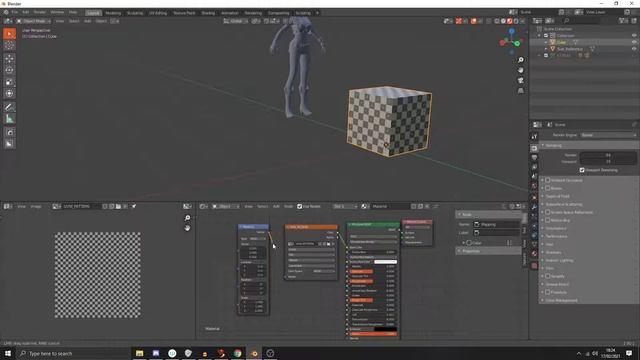Open the Render properties tab
This screenshot has height=360, width=640.
[x=534, y=148]
